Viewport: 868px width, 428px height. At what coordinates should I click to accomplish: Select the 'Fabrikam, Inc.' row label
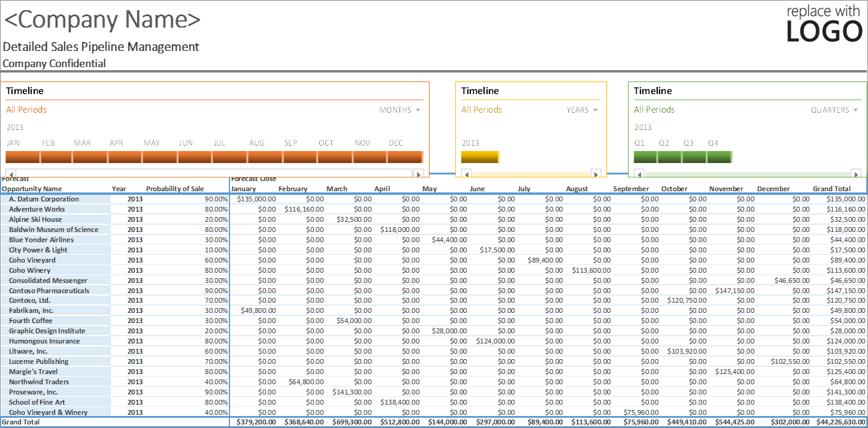(31, 311)
